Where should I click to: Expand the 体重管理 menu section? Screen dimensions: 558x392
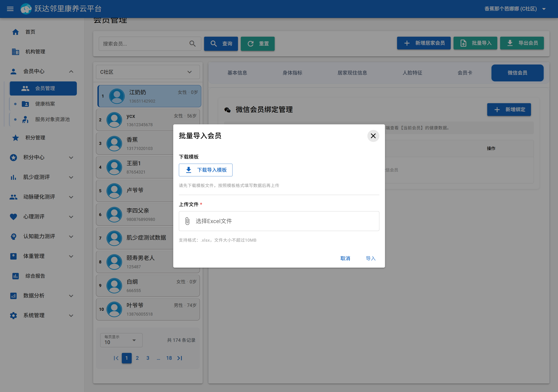pyautogui.click(x=71, y=256)
